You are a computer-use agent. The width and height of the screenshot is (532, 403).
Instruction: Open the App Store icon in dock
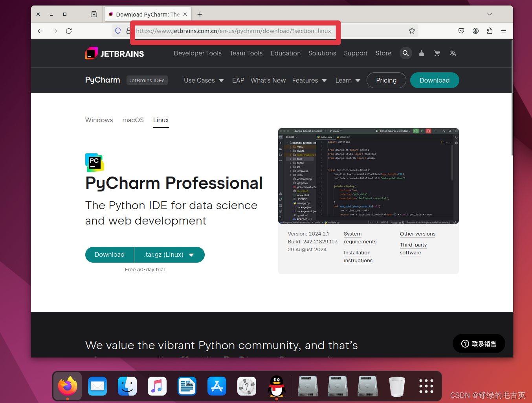(217, 386)
